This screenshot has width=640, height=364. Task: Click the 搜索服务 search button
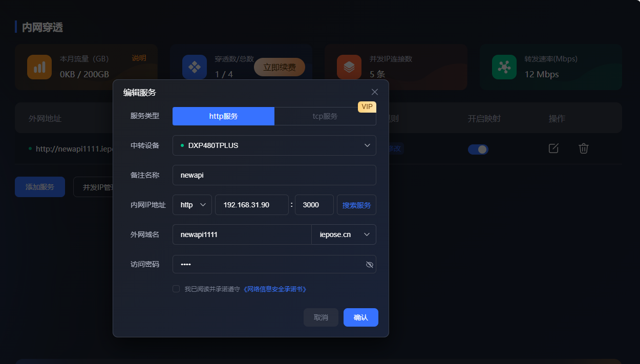coord(356,204)
